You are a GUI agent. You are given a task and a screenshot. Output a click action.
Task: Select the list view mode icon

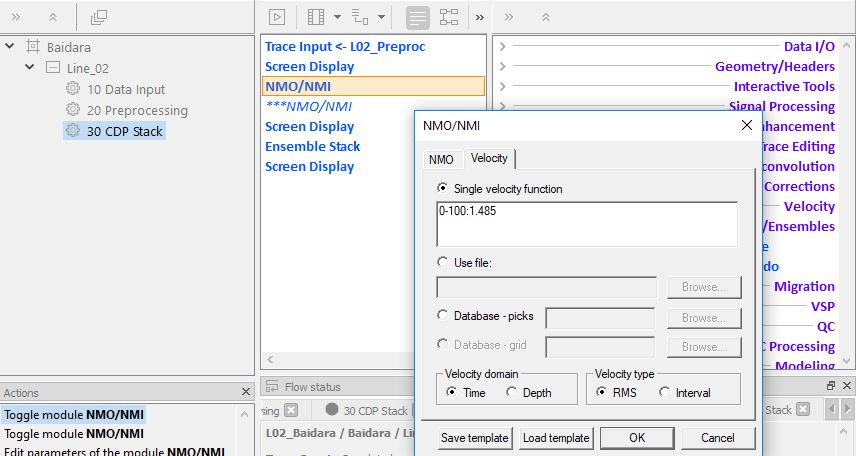tap(418, 17)
